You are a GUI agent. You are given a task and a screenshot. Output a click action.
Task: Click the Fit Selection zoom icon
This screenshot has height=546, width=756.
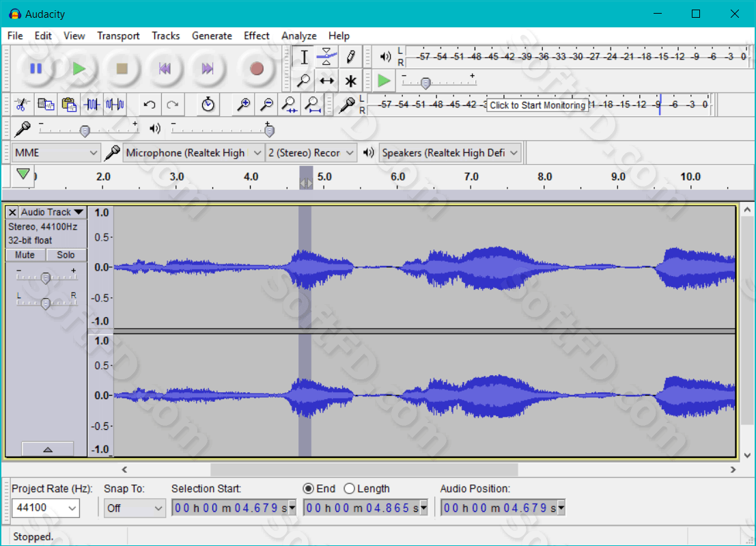click(290, 104)
